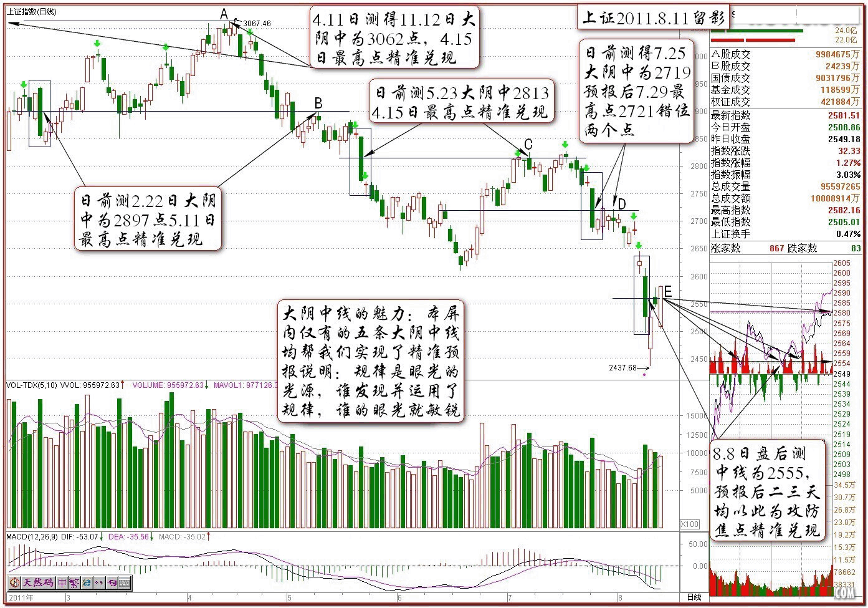This screenshot has width=868, height=608.
Task: Click the 总成交额 row label
Action: [730, 198]
